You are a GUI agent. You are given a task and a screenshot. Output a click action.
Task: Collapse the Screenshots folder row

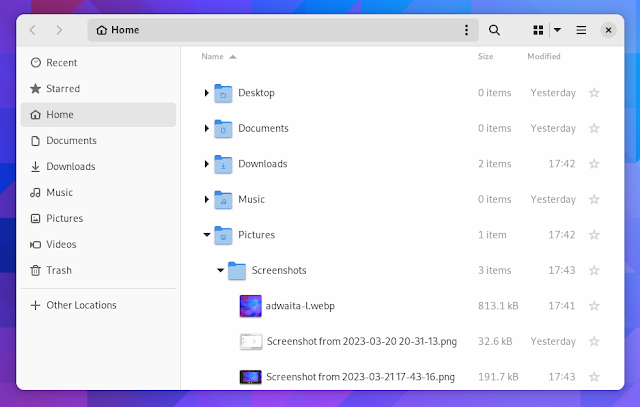220,270
